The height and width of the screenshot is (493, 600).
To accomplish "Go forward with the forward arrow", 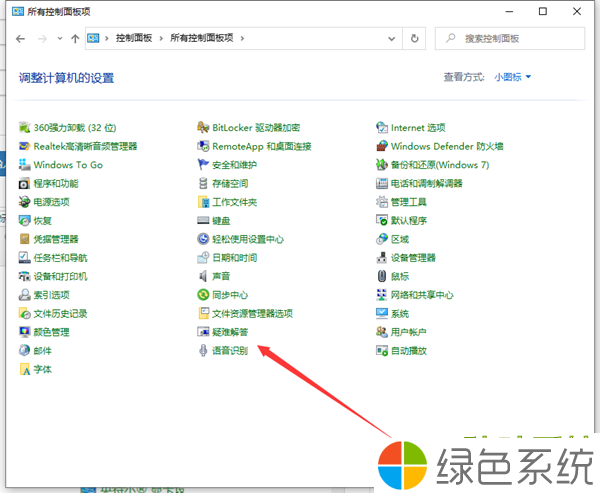I will pos(42,38).
